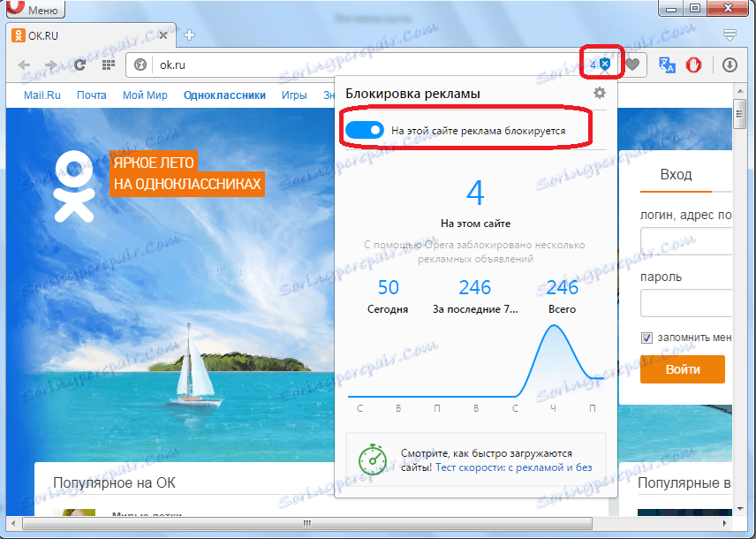Select the OK.RU browser tab
The image size is (756, 539).
92,35
